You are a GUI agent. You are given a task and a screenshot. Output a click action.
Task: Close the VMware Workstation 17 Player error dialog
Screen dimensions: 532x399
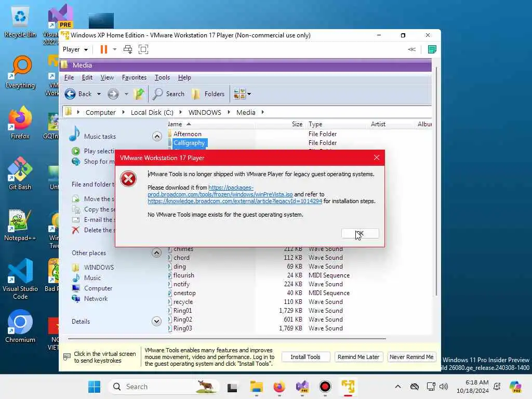(x=377, y=157)
